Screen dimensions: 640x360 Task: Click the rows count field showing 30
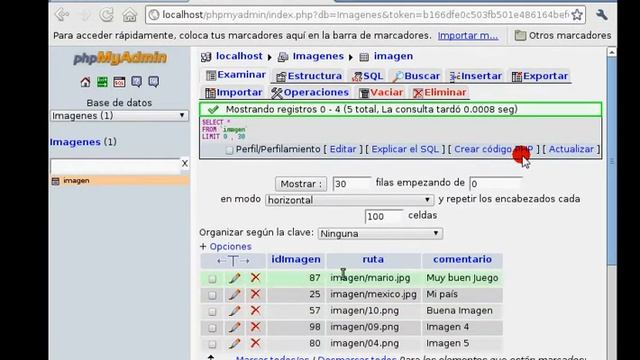pos(352,184)
